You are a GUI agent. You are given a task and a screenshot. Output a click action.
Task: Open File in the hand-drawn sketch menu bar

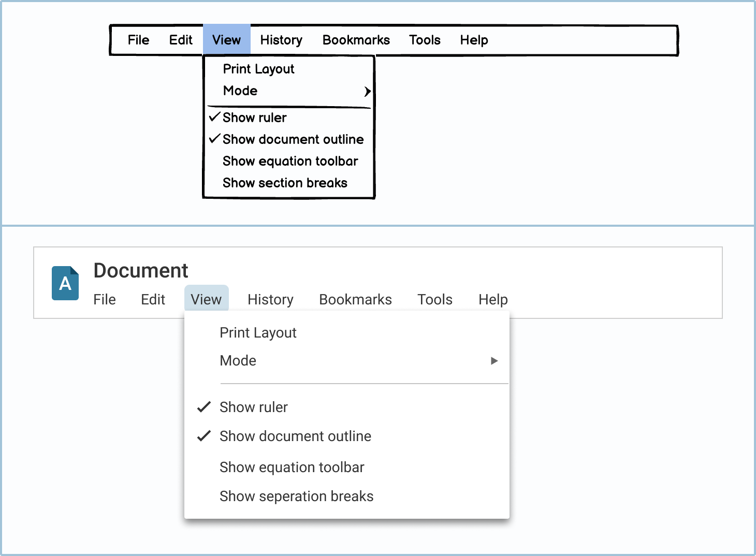click(138, 40)
